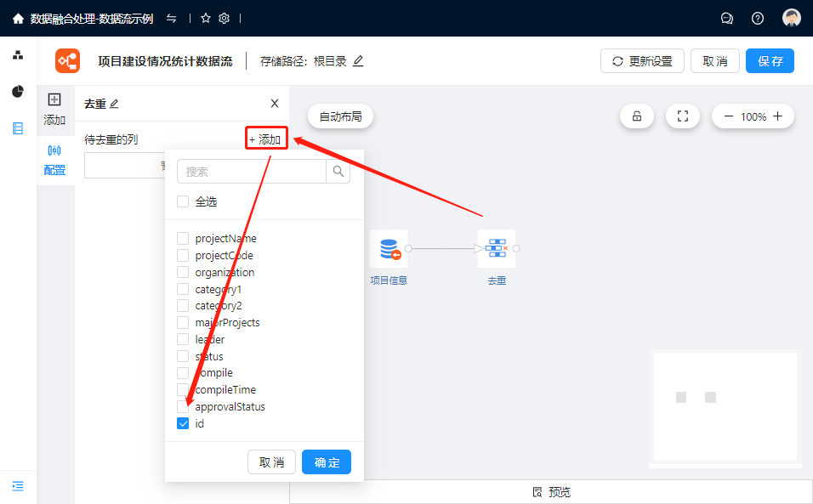Uncheck the id column checkbox

183,423
